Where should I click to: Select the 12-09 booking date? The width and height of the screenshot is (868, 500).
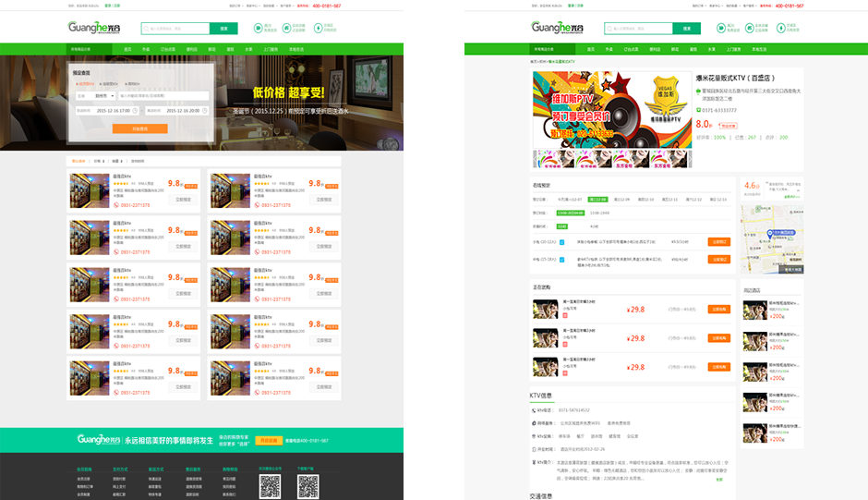(x=621, y=200)
